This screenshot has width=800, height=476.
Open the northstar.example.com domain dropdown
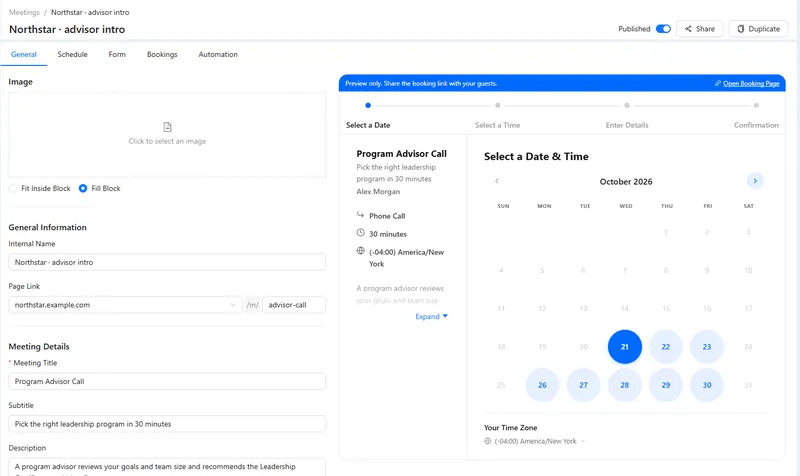(125, 305)
